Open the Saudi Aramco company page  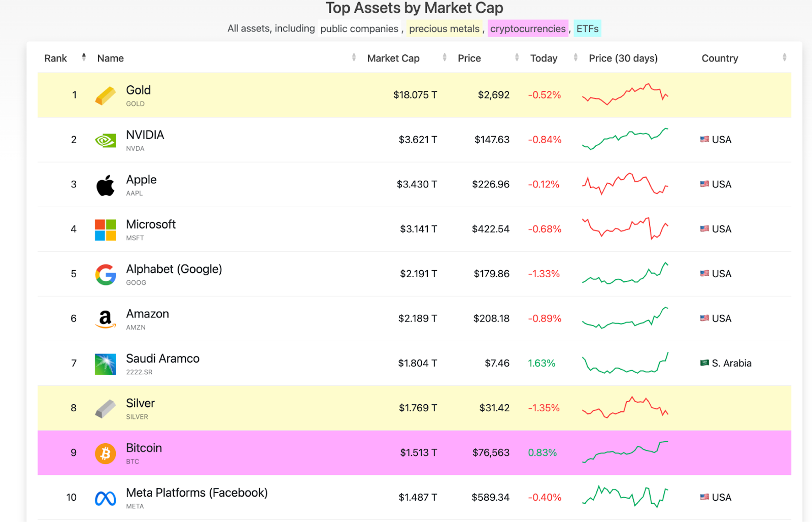[x=162, y=358]
